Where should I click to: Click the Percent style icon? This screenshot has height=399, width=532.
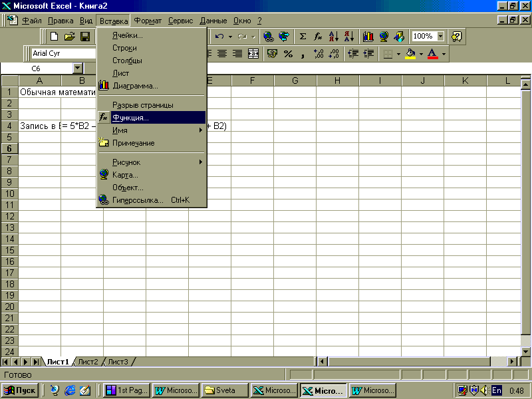pyautogui.click(x=288, y=54)
